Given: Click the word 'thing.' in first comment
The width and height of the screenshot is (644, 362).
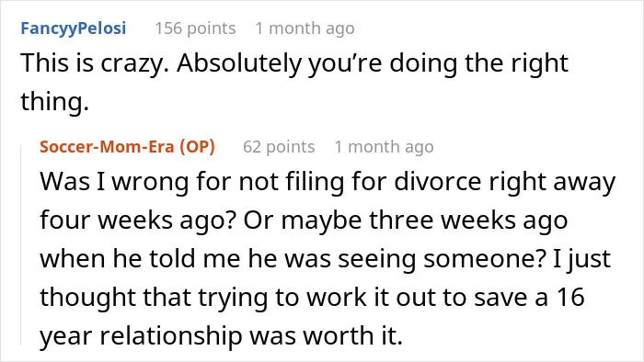Looking at the screenshot, I should point(54,102).
